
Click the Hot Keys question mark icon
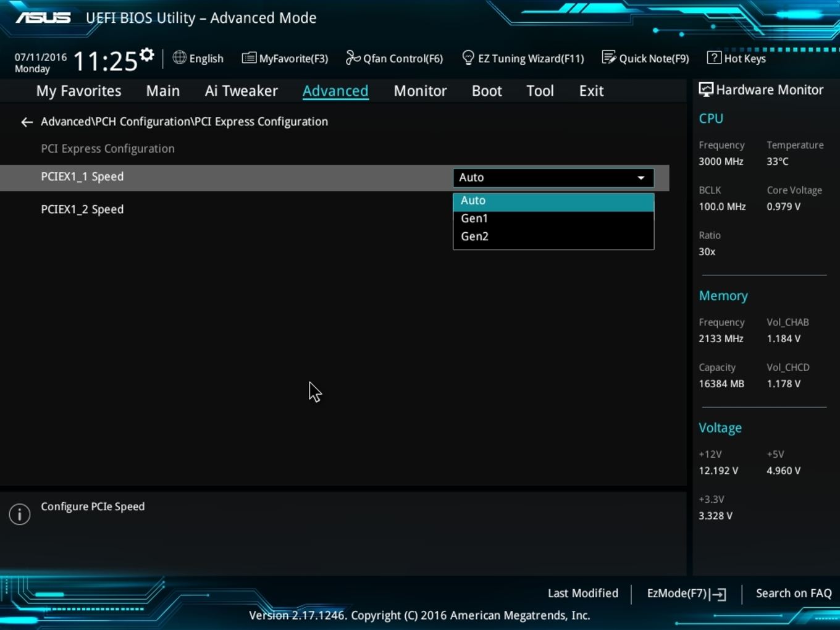[x=713, y=57]
